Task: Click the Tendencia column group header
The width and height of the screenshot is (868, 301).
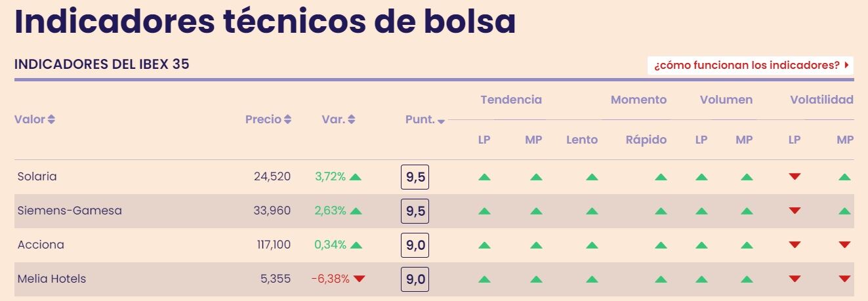Action: point(511,100)
